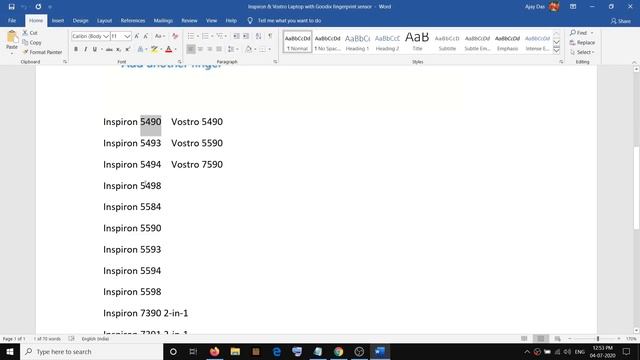Switch to the Design tab
This screenshot has height=360, width=640.
click(x=80, y=20)
